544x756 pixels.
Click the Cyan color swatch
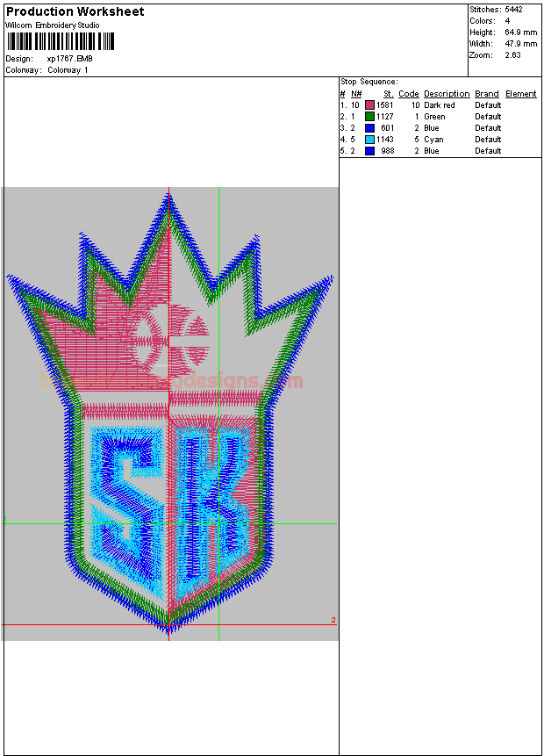[x=369, y=140]
